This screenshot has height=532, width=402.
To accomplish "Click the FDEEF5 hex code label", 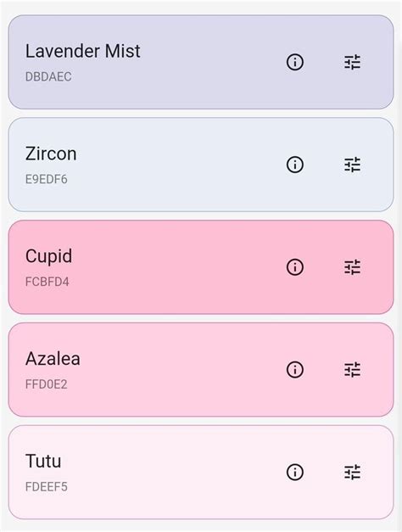I will (x=47, y=486).
